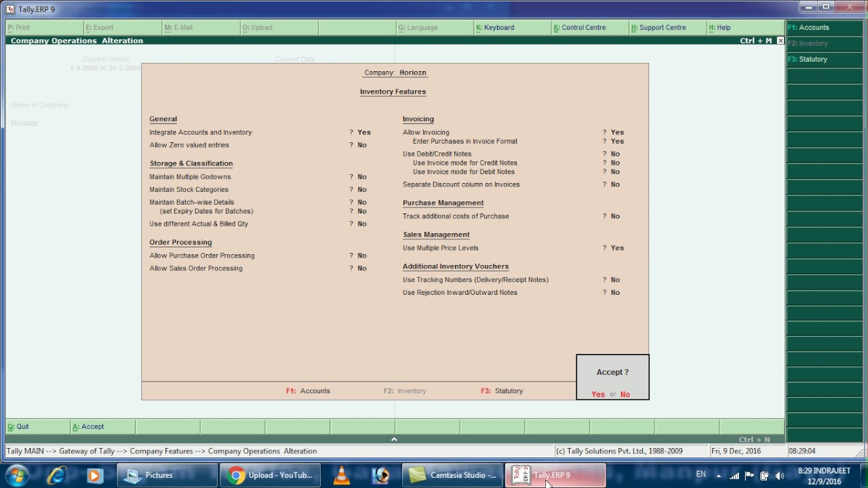Toggle Maintain Batch-wise Details value
This screenshot has width=868, height=488.
click(362, 202)
